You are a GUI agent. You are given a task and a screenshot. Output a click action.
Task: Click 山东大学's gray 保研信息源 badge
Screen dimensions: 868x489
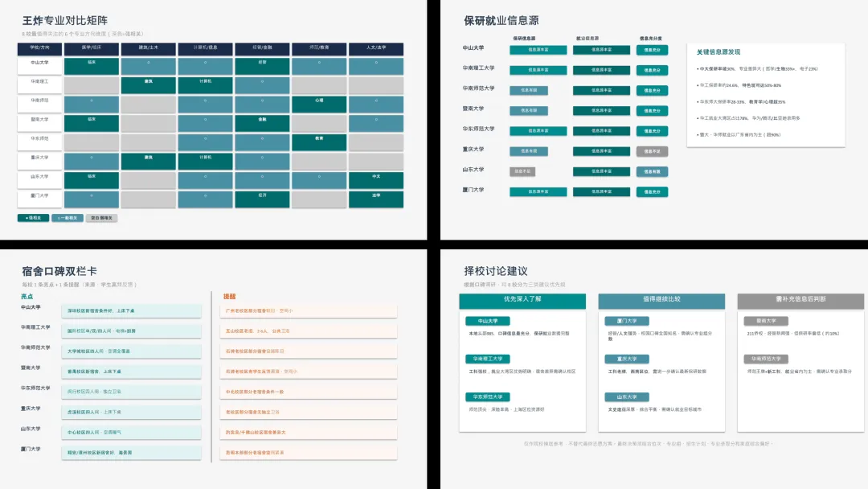point(522,171)
